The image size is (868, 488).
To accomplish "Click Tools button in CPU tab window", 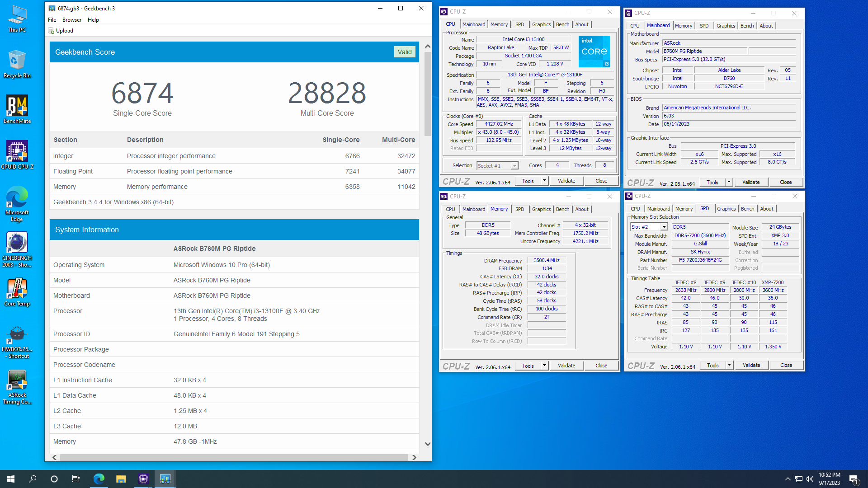I will [x=528, y=181].
